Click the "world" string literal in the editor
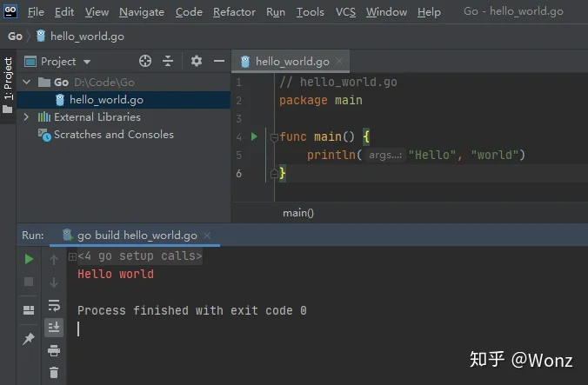Screen dimensions: 588x385 coord(495,155)
